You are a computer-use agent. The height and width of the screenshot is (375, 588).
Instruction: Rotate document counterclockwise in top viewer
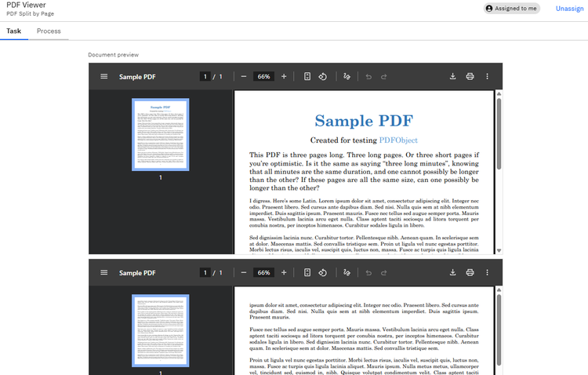(323, 77)
